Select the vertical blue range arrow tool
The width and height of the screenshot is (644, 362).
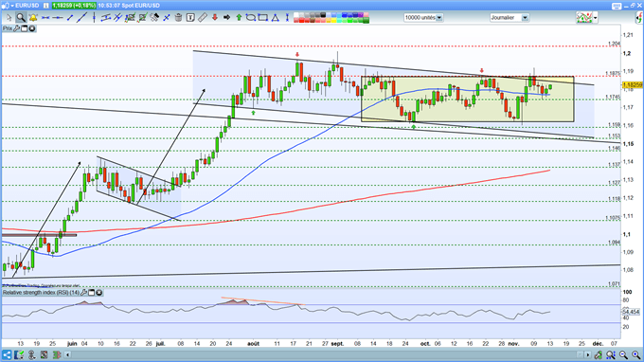(x=287, y=17)
